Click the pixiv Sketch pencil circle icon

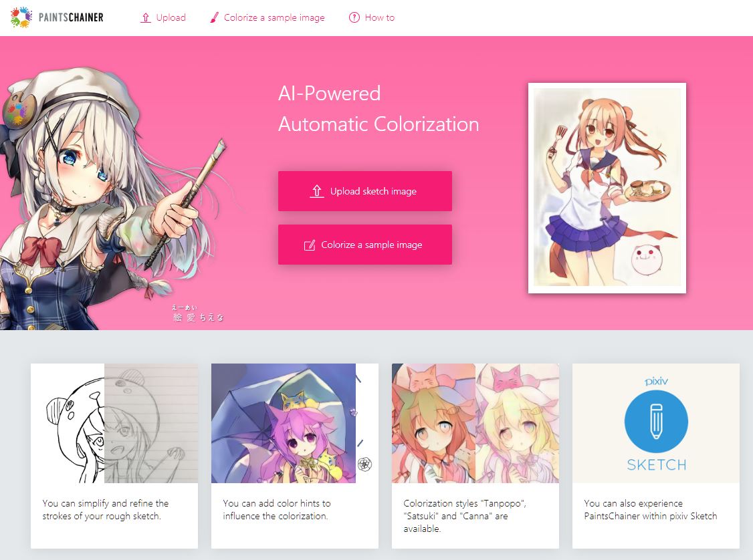click(x=656, y=421)
